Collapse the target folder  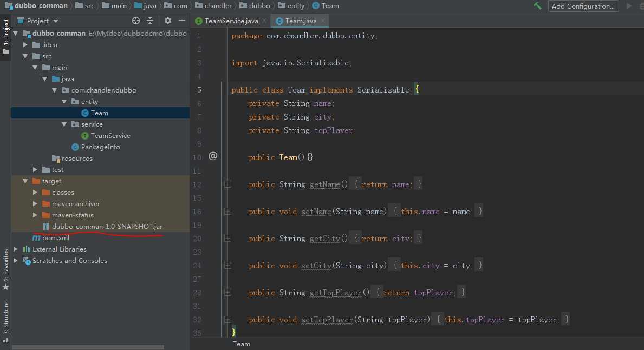(x=25, y=181)
